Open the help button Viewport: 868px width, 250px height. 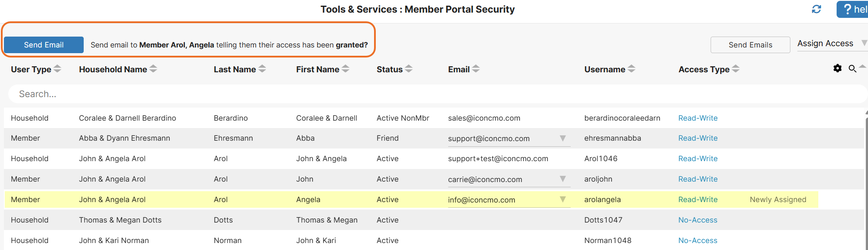(852, 9)
